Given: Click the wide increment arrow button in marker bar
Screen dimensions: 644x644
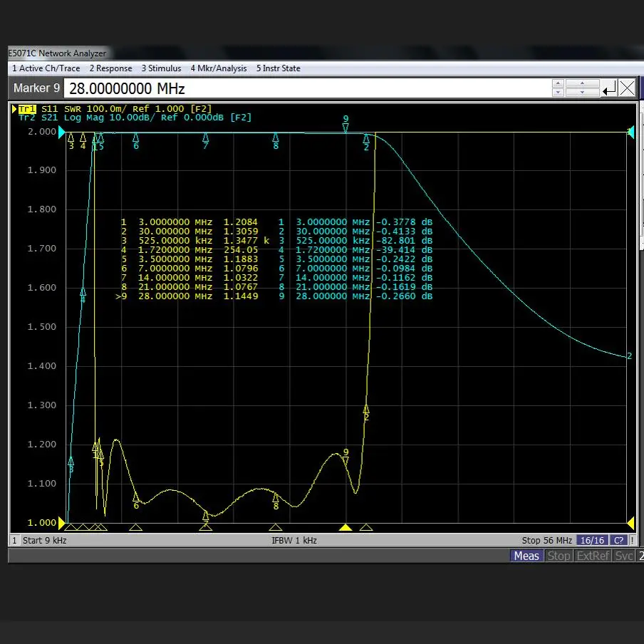Looking at the screenshot, I should click(583, 84).
